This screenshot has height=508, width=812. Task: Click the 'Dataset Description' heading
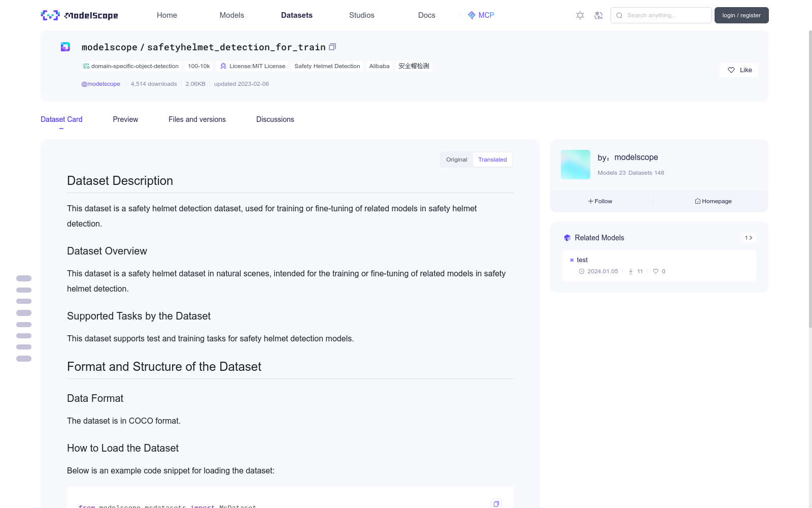(x=120, y=181)
